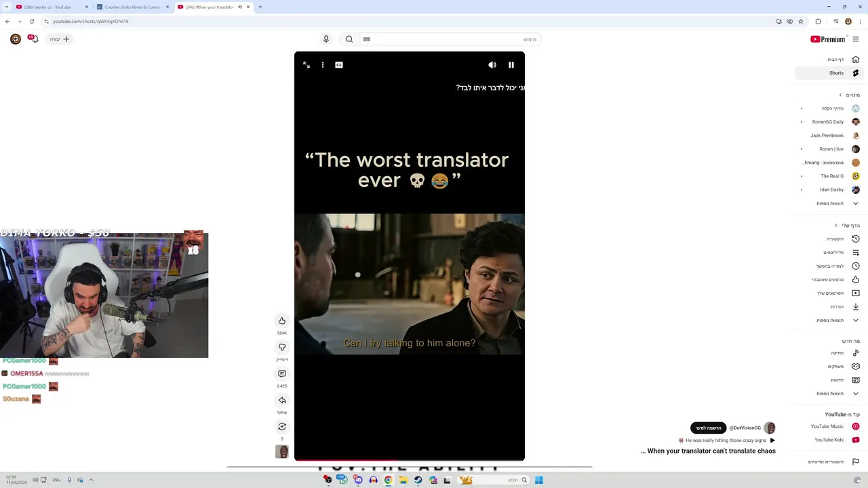Image resolution: width=868 pixels, height=488 pixels.
Task: Go to YouTube Premium home logo
Action: point(827,39)
